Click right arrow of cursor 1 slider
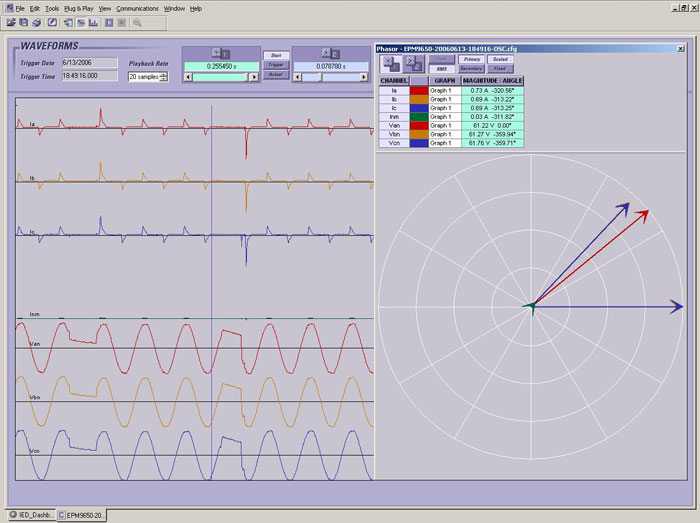The image size is (700, 523). [x=254, y=77]
